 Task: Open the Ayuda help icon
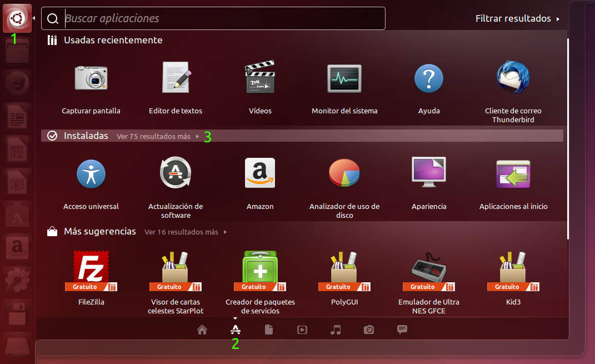(429, 78)
